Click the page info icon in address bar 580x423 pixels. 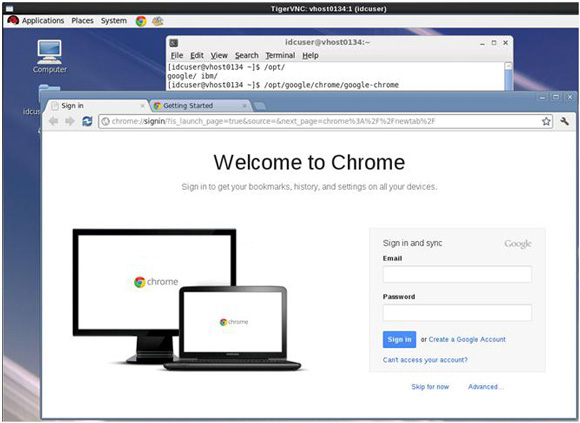pos(105,121)
